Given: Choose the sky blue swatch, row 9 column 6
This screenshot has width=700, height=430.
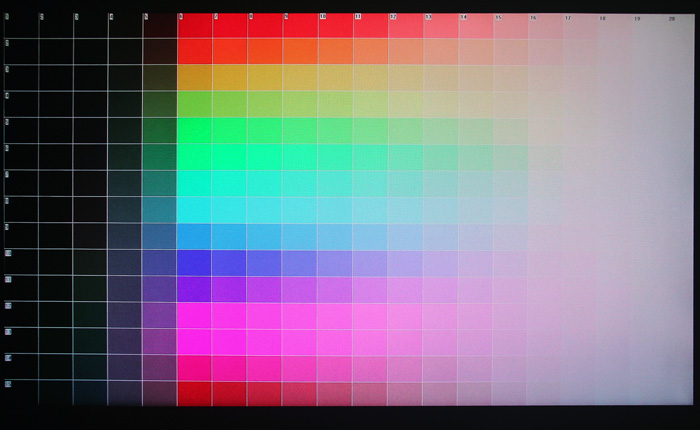Looking at the screenshot, I should click(x=194, y=236).
